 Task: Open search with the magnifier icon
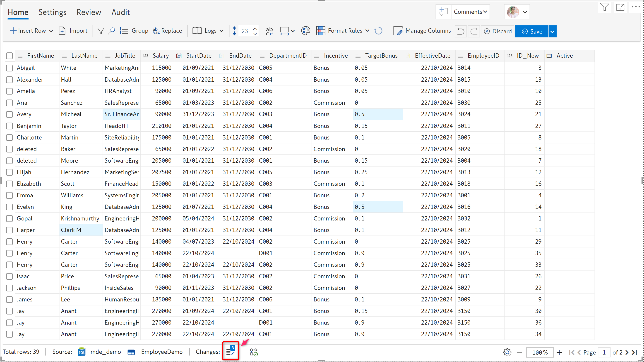tap(111, 31)
